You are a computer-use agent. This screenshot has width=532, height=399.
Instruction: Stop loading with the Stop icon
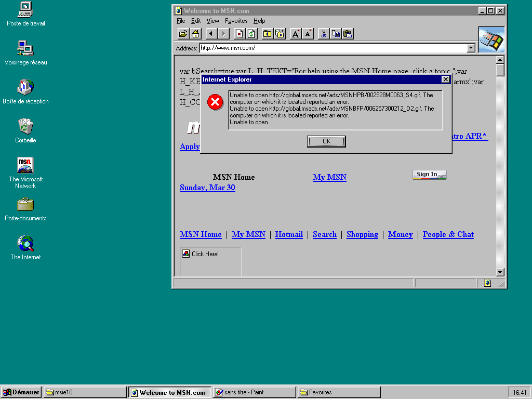tap(239, 34)
